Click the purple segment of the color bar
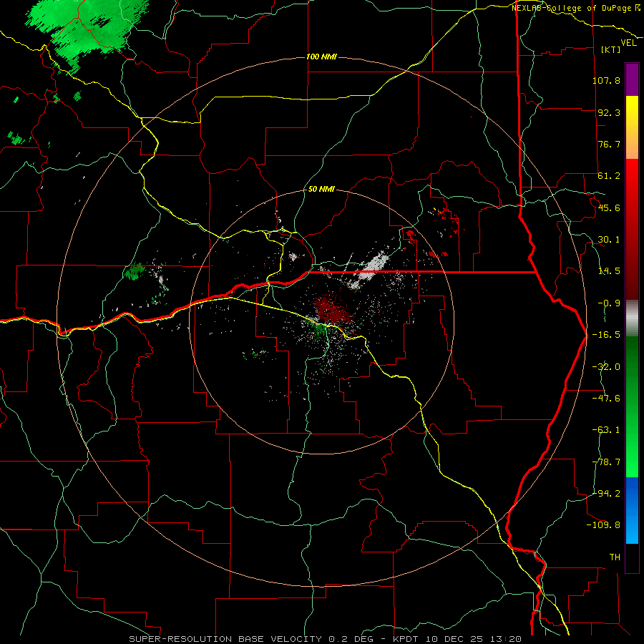644x644 pixels. coord(632,79)
